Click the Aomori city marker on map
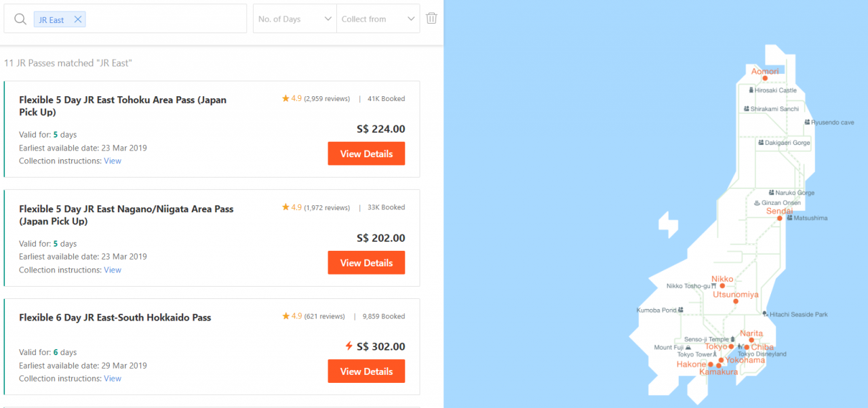The width and height of the screenshot is (868, 408). point(765,78)
